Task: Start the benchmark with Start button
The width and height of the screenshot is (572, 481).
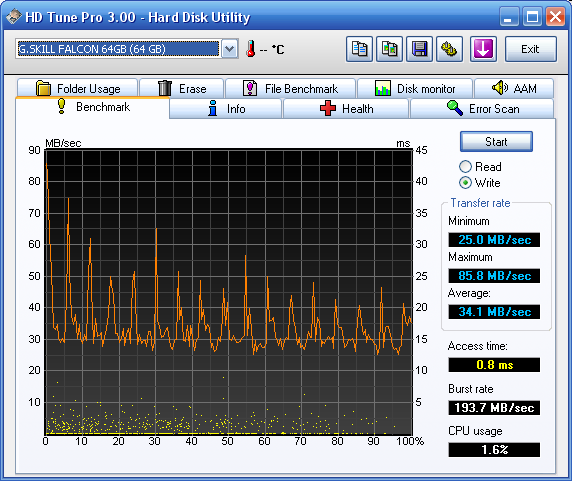Action: (x=496, y=141)
